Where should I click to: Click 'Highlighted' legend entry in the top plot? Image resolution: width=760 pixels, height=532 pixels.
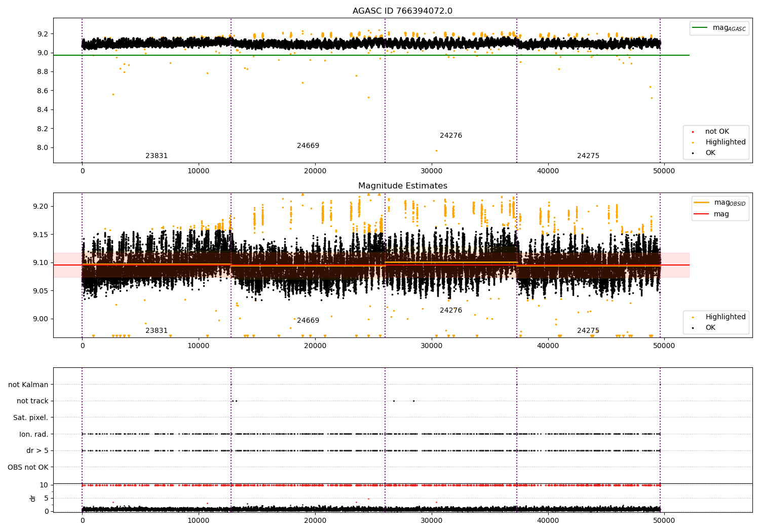(725, 142)
